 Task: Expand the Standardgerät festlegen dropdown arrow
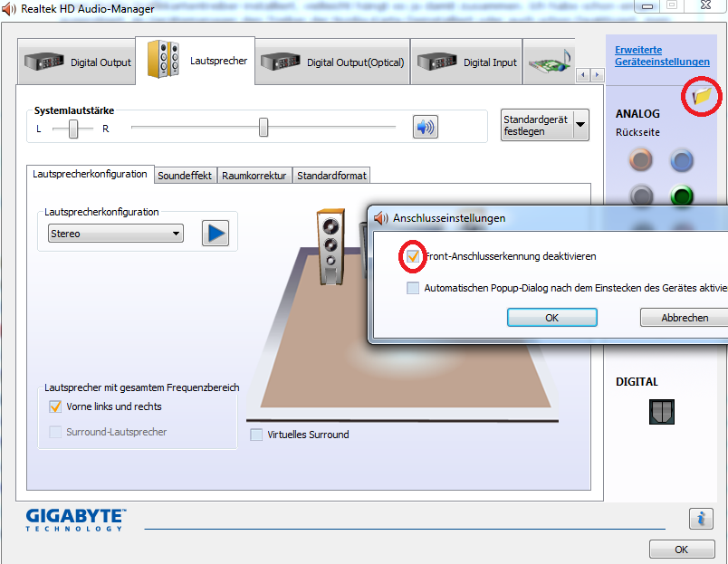[580, 124]
